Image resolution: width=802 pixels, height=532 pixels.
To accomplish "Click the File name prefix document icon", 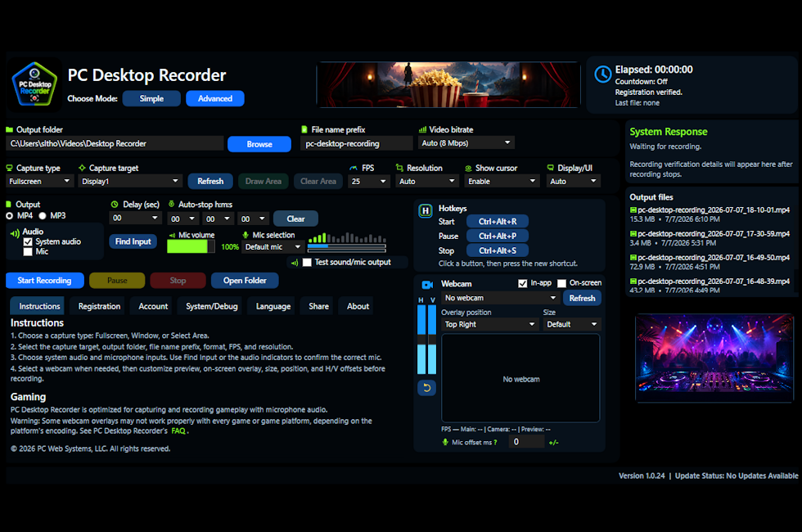I will [304, 129].
